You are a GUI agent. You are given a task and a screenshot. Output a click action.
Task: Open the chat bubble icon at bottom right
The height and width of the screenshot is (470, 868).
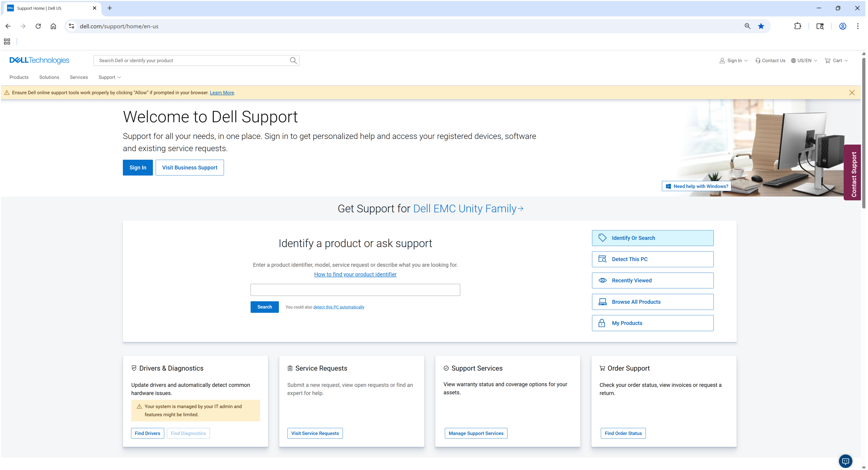point(845,461)
